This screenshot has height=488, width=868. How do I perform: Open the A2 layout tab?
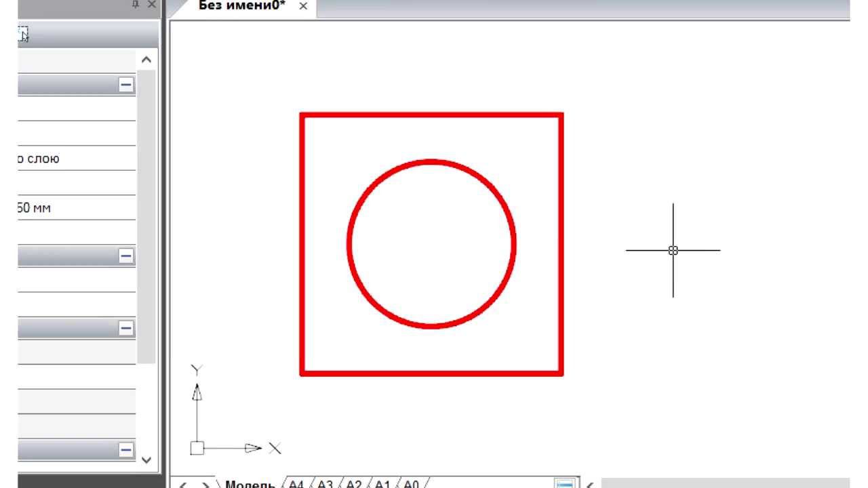click(354, 484)
